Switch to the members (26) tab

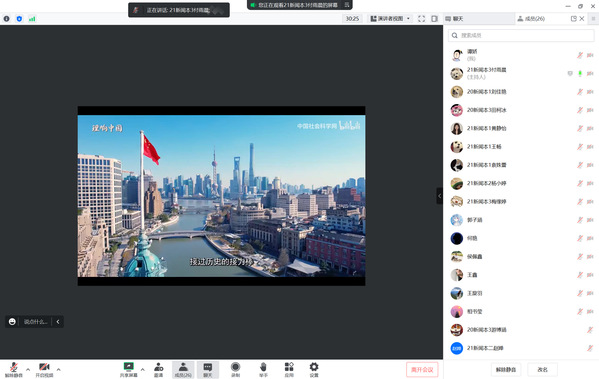coord(531,19)
